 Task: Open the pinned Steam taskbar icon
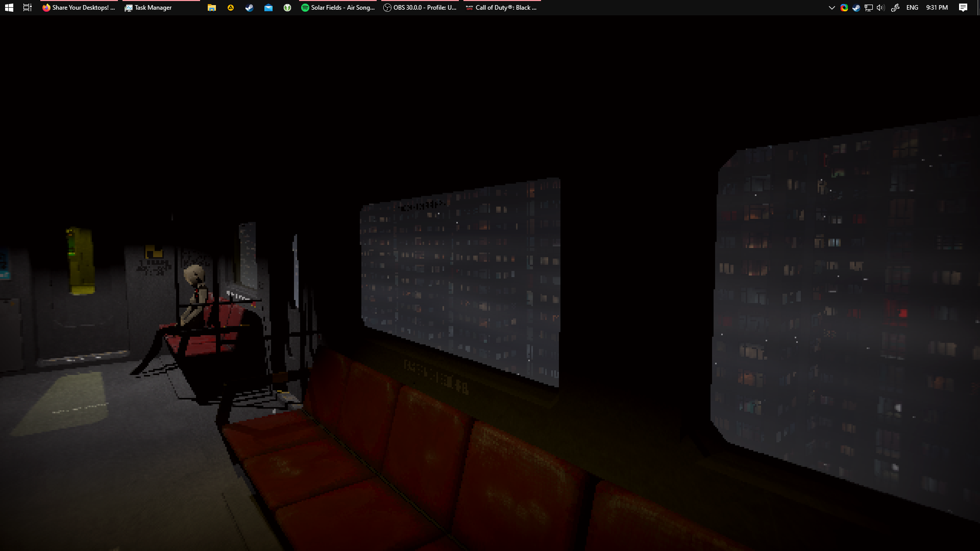point(249,8)
